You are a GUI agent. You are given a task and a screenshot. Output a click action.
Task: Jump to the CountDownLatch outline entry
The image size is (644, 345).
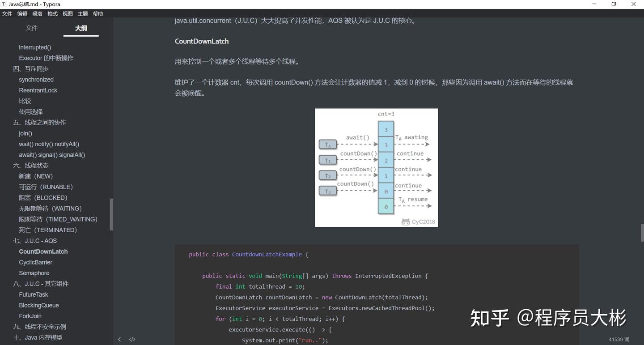[x=43, y=251]
